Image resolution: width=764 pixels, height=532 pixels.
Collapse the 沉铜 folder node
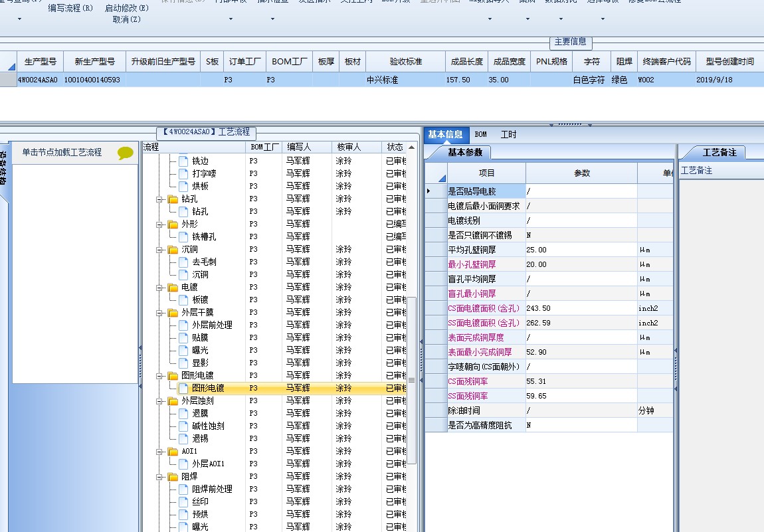(159, 250)
